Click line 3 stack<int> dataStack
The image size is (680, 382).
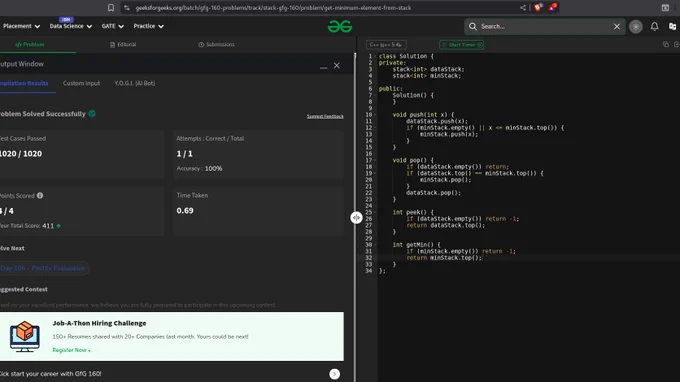(x=428, y=69)
